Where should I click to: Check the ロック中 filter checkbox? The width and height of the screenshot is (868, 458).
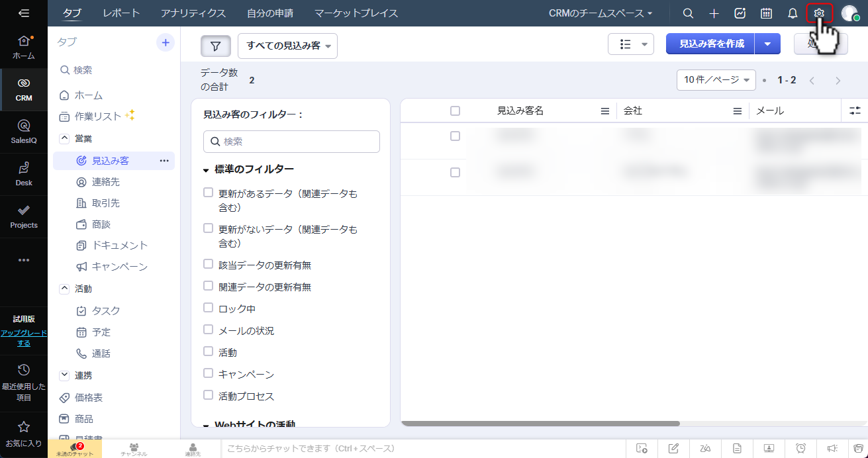click(x=209, y=308)
